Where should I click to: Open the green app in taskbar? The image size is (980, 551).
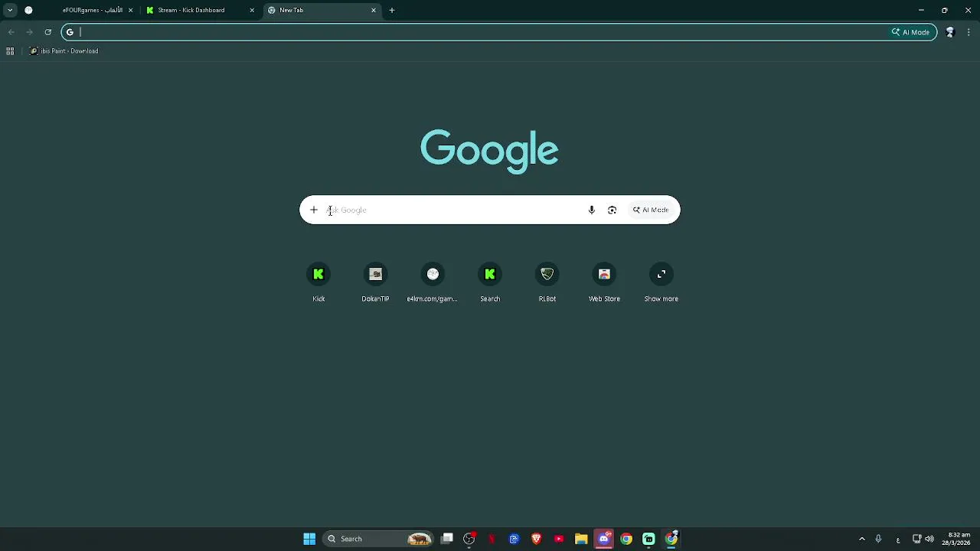[648, 539]
